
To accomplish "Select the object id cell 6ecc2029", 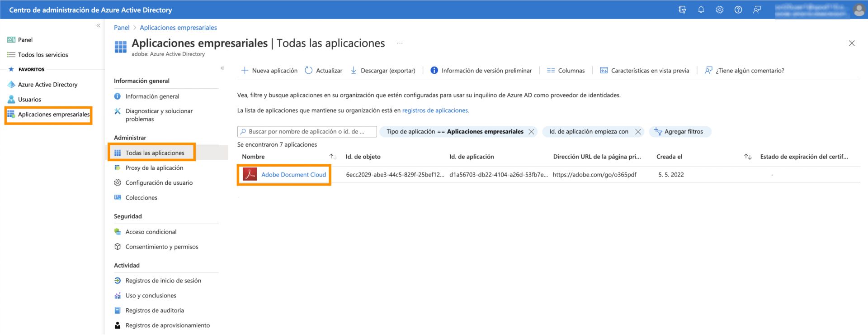I will (x=395, y=175).
